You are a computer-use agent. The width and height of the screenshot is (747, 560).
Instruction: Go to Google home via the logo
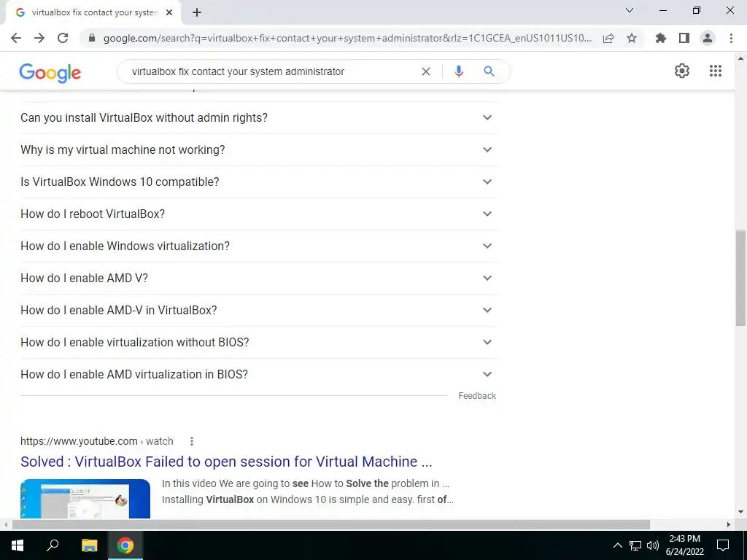pyautogui.click(x=50, y=72)
